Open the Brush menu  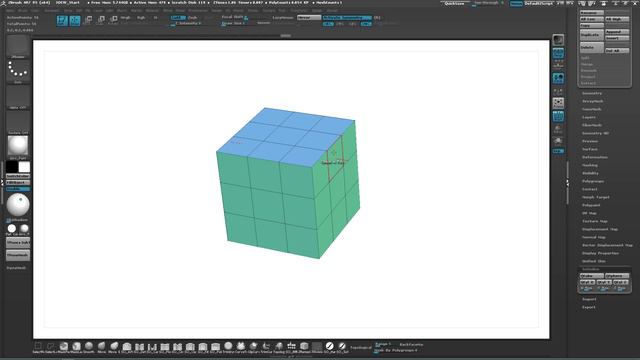[23, 11]
